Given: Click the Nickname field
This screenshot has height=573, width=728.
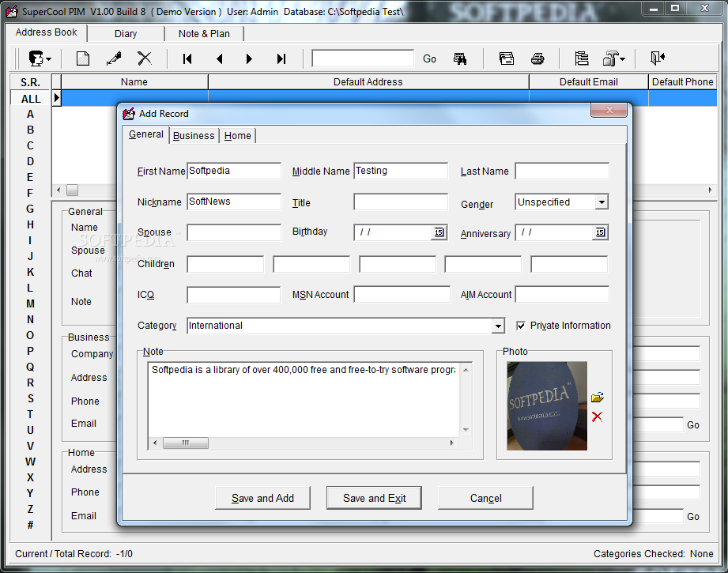Looking at the screenshot, I should 234,202.
